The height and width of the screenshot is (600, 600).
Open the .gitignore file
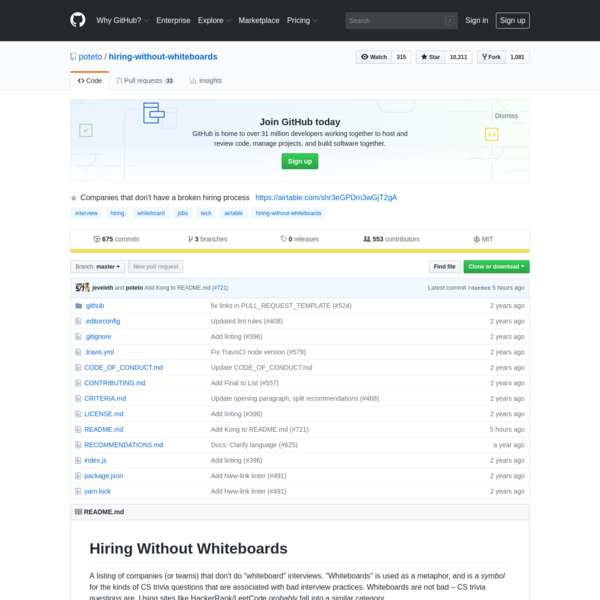tap(98, 337)
